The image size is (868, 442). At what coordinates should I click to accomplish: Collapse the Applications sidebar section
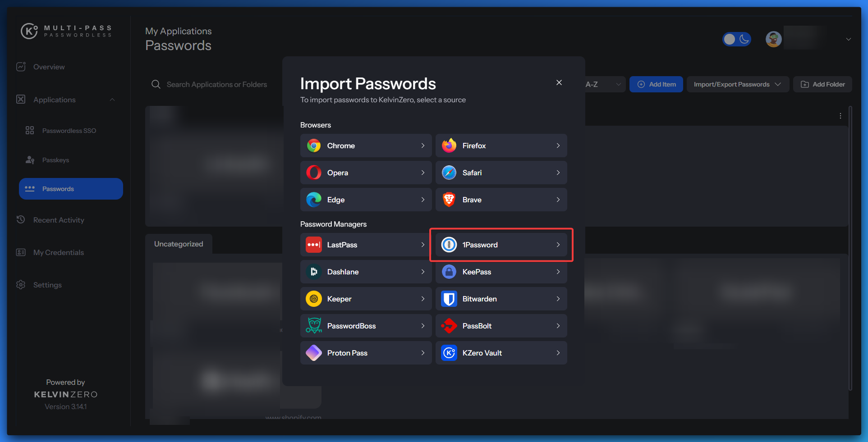[112, 100]
